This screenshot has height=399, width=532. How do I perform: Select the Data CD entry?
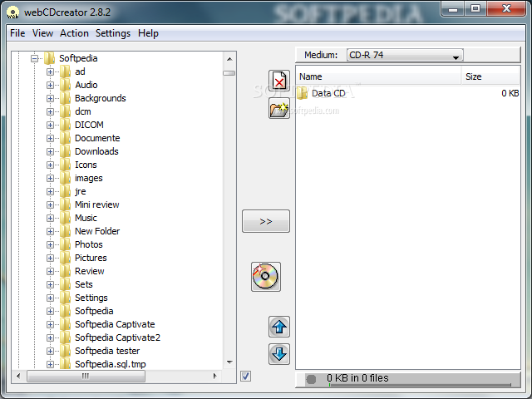click(x=328, y=93)
